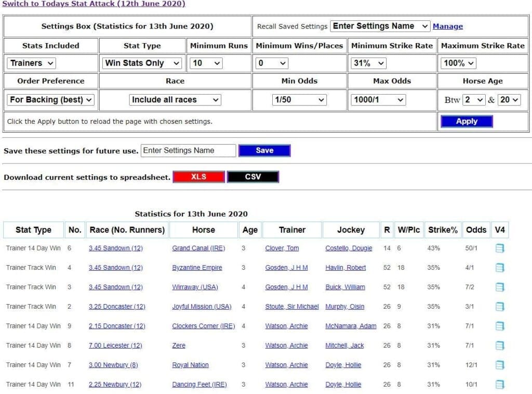Open the Recall Saved Settings name dropdown
Viewport: 532px width, 394px height.
380,26
